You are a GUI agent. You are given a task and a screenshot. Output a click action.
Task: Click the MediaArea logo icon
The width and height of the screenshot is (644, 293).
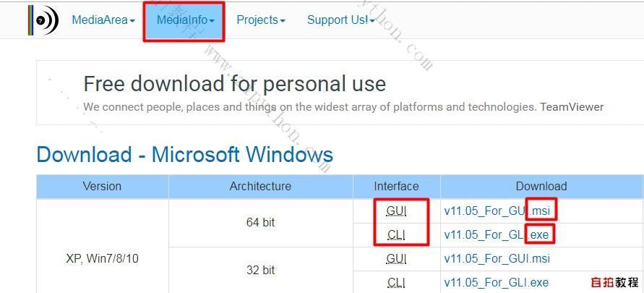[x=43, y=20]
